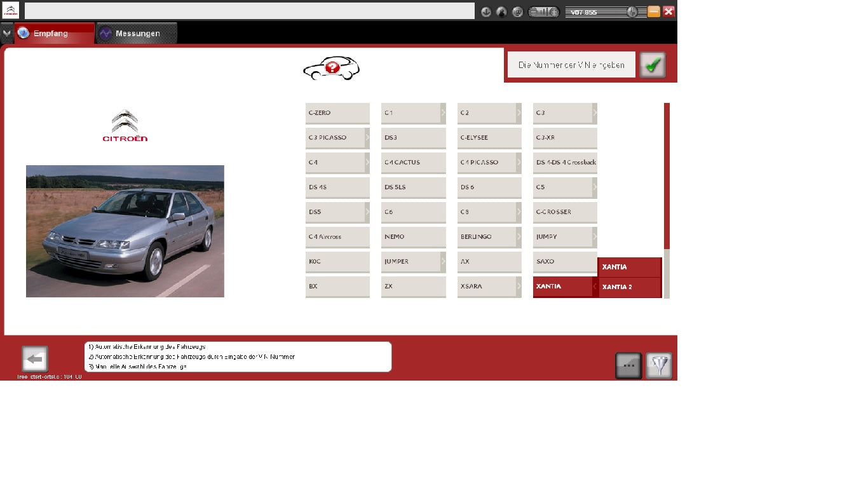The image size is (868, 488).
Task: Select the BERLINGO vehicle model
Action: 486,236
